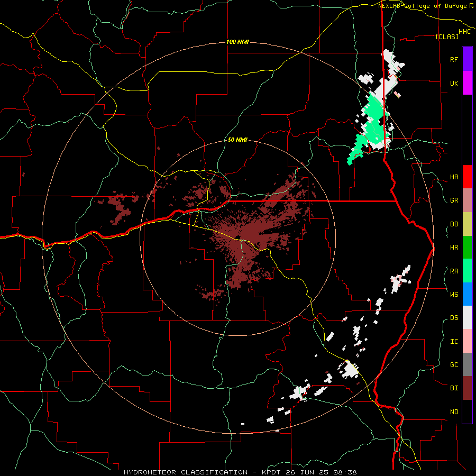Click the 08:38 timestamp
Image resolution: width=476 pixels, height=476 pixels.
pos(344,472)
